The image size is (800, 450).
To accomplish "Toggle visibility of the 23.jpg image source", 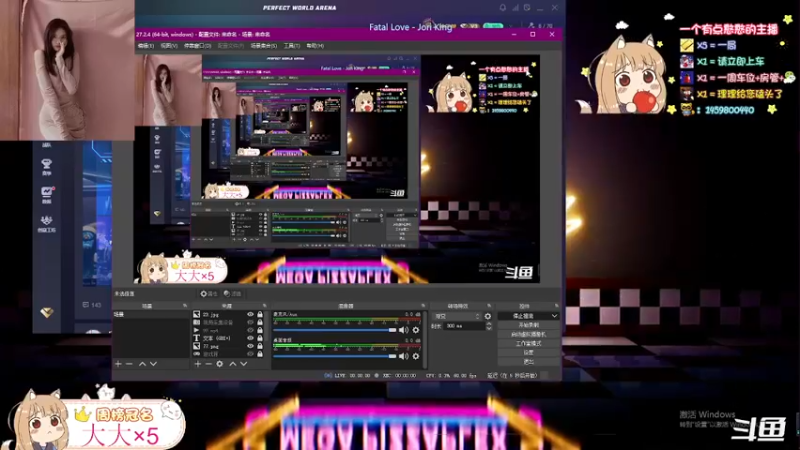I will coord(251,315).
